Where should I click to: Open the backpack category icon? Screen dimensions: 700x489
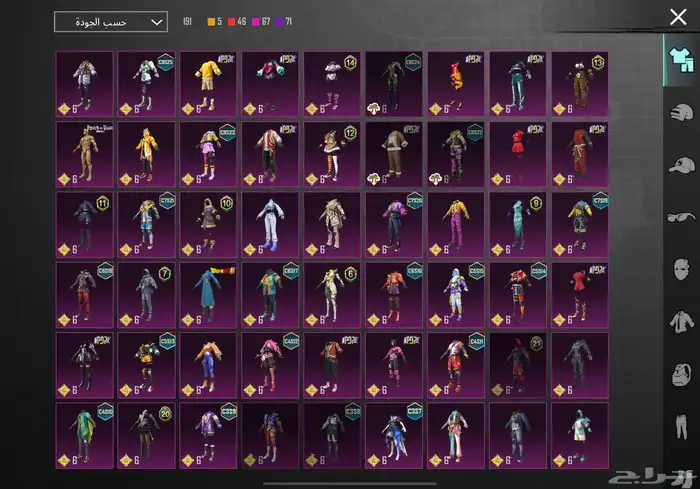pos(679,375)
